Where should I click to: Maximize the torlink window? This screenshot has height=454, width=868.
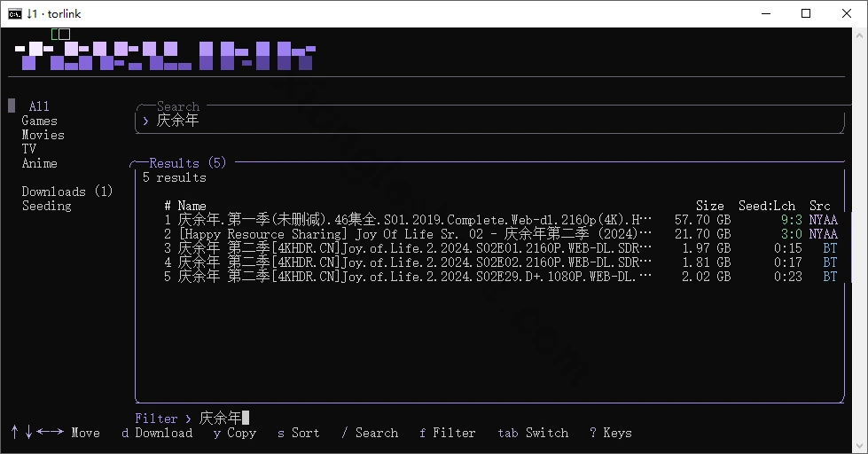(x=806, y=14)
